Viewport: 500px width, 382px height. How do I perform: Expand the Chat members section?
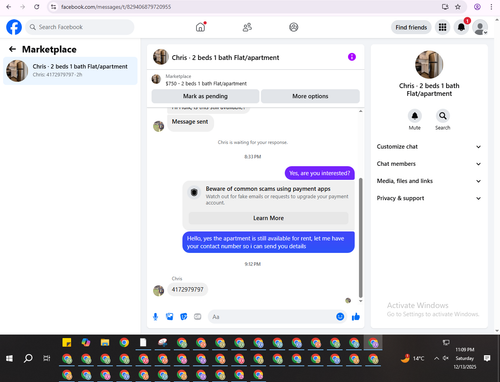pyautogui.click(x=429, y=164)
